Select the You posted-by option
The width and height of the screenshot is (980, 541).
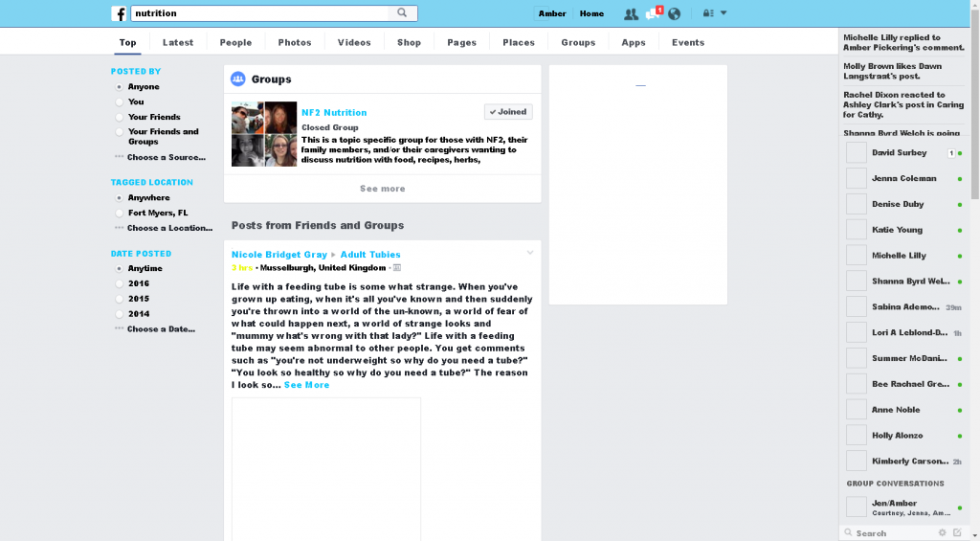click(119, 101)
